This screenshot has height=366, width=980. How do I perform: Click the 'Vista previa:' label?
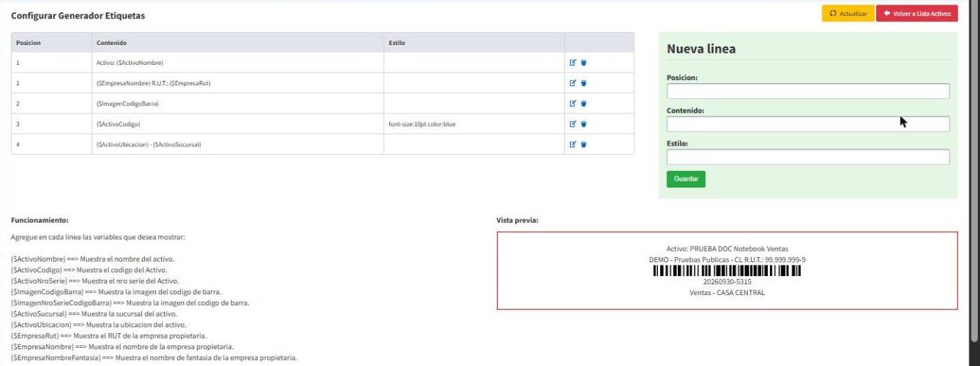point(517,220)
